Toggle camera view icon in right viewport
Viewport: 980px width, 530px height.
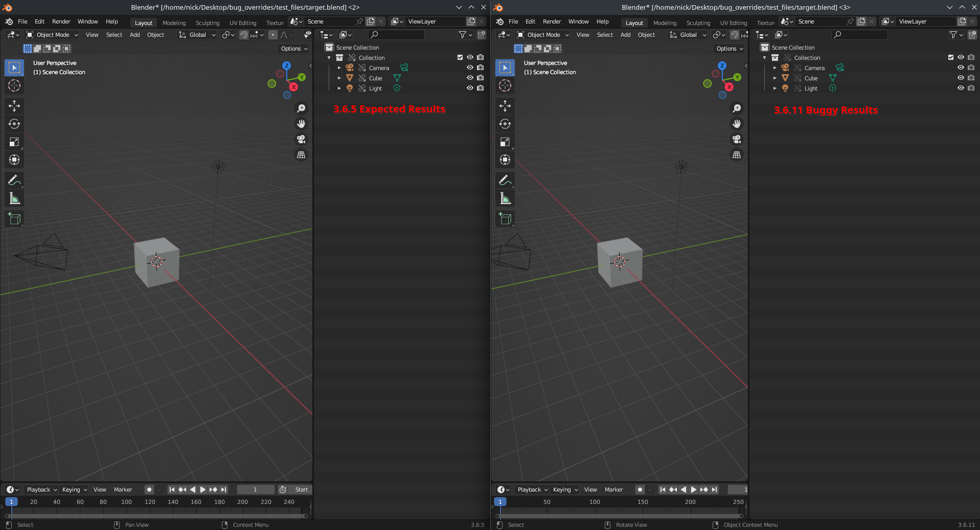(737, 139)
